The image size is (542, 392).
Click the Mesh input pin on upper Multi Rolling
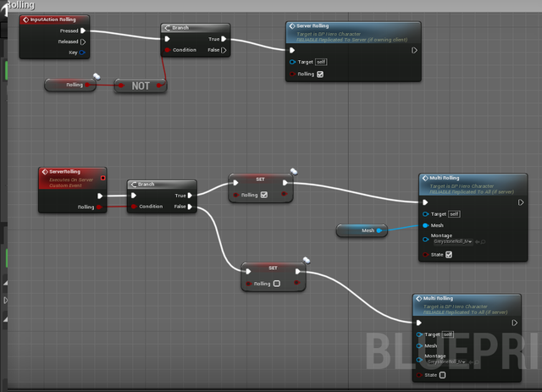[x=425, y=225]
